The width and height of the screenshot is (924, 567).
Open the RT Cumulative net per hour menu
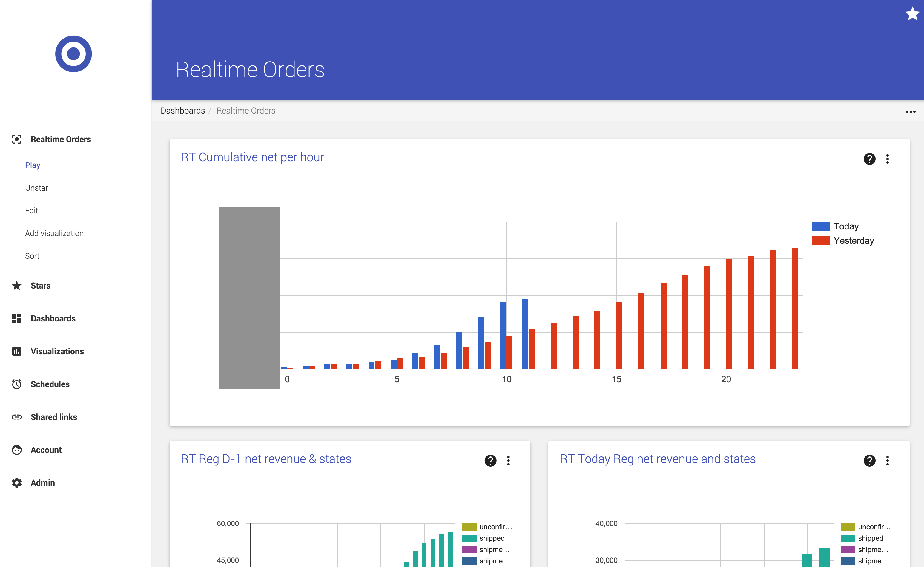point(887,159)
